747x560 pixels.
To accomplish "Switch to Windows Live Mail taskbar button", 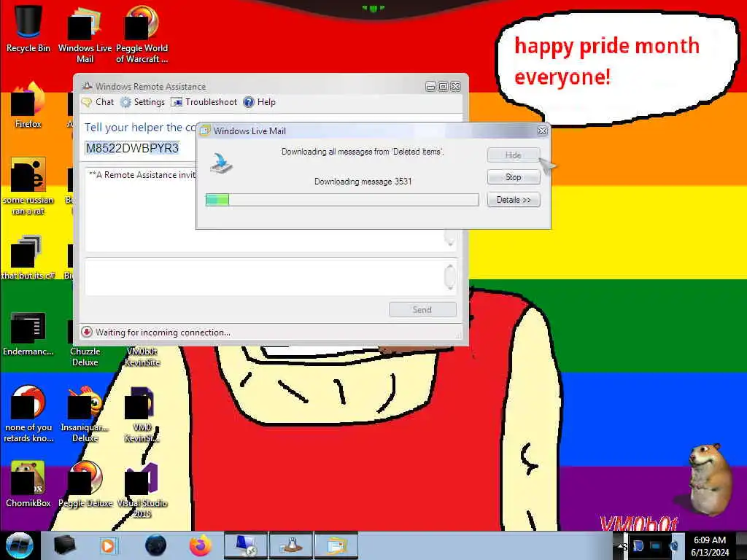I will coord(336,545).
